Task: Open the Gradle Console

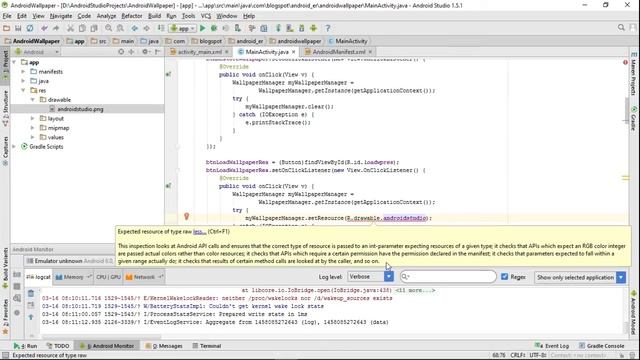Action: pos(601,346)
